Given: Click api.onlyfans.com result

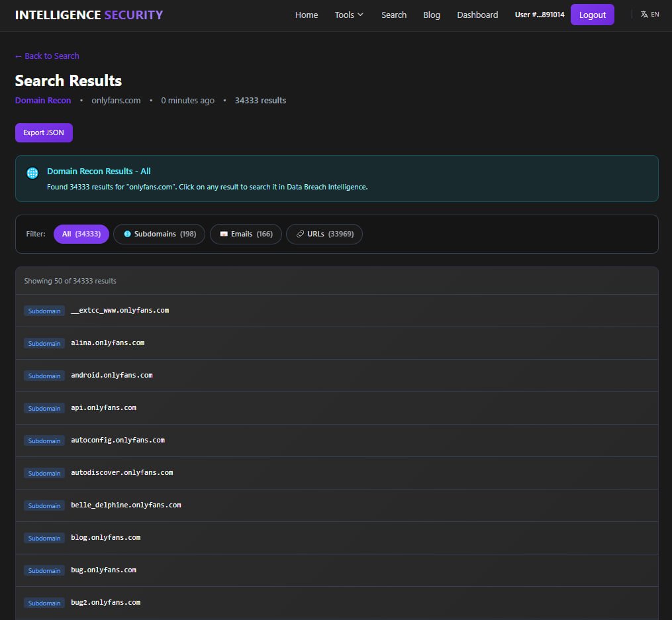Looking at the screenshot, I should [337, 408].
